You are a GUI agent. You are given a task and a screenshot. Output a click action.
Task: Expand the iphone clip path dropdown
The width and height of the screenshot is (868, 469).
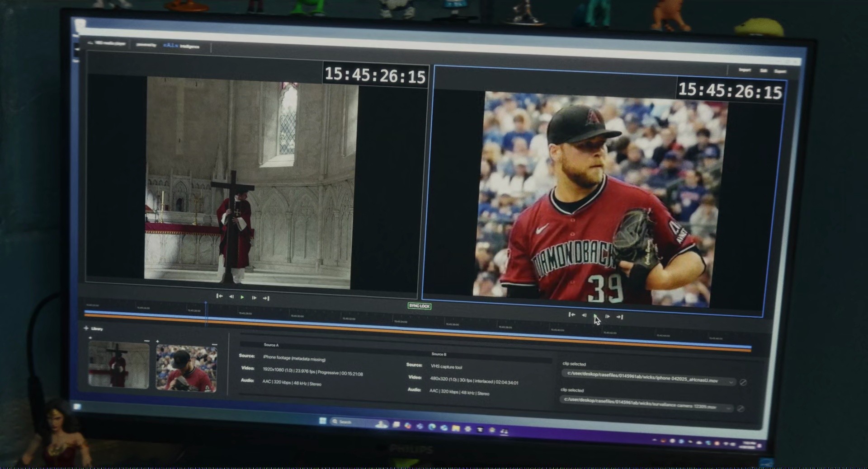(731, 382)
